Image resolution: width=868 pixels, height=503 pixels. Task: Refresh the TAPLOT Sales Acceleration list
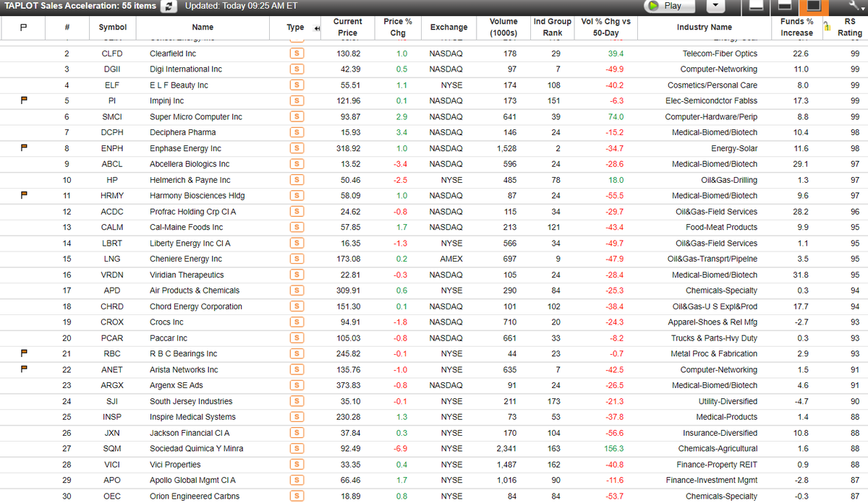(x=169, y=6)
